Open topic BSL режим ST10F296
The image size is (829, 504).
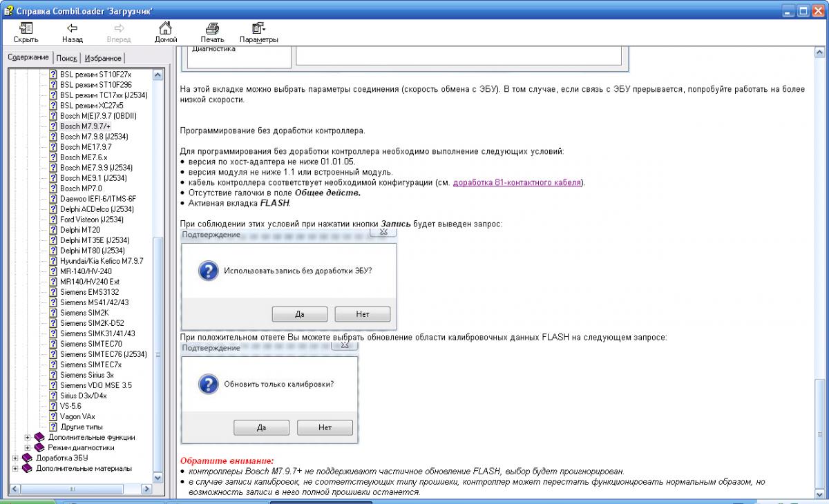coord(95,84)
